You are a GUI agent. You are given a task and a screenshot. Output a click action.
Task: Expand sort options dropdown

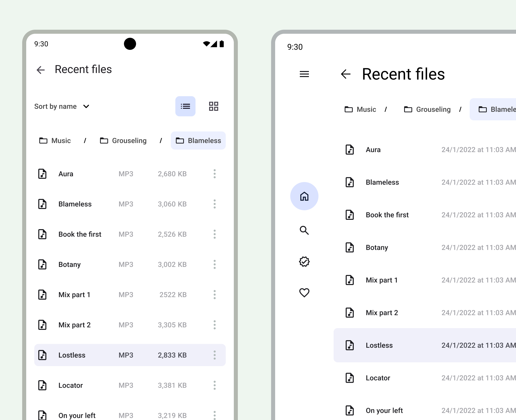point(62,106)
